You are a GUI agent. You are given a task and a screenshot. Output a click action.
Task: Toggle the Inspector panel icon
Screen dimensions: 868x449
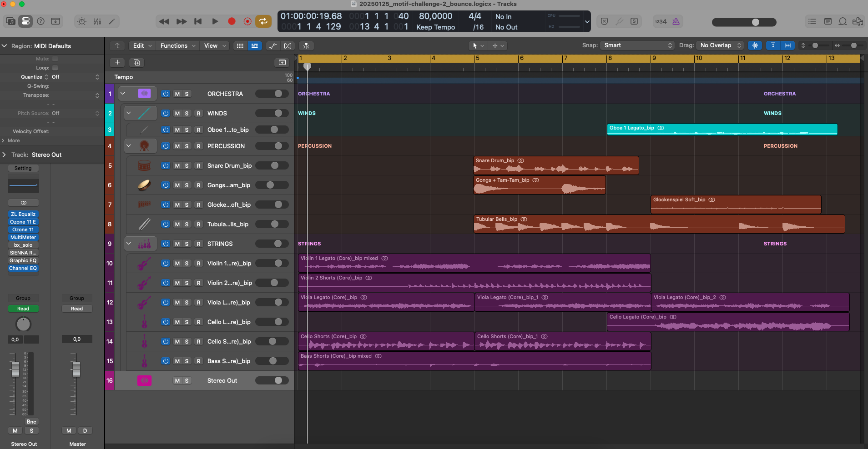pyautogui.click(x=25, y=21)
